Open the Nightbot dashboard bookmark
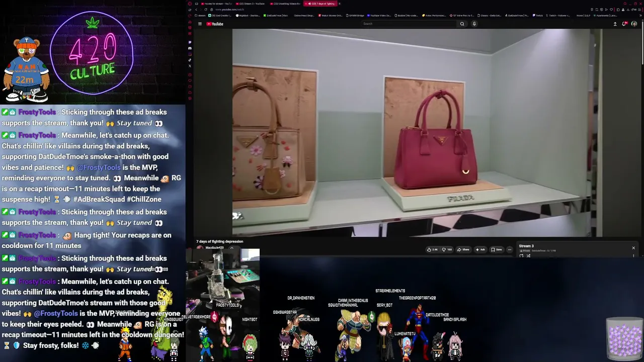Viewport: 644px width, 362px height. click(x=247, y=16)
